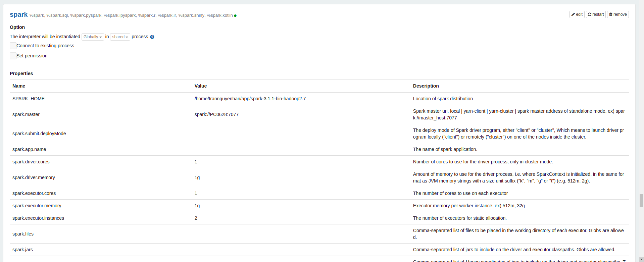644x262 pixels.
Task: Click the scrollbar thumb on the right
Action: coord(641,201)
